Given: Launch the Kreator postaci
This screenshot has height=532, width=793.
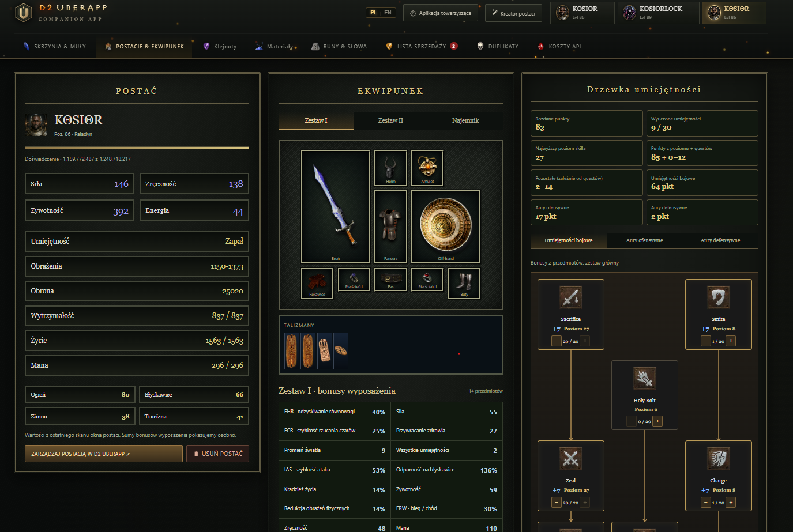Looking at the screenshot, I should coord(513,13).
